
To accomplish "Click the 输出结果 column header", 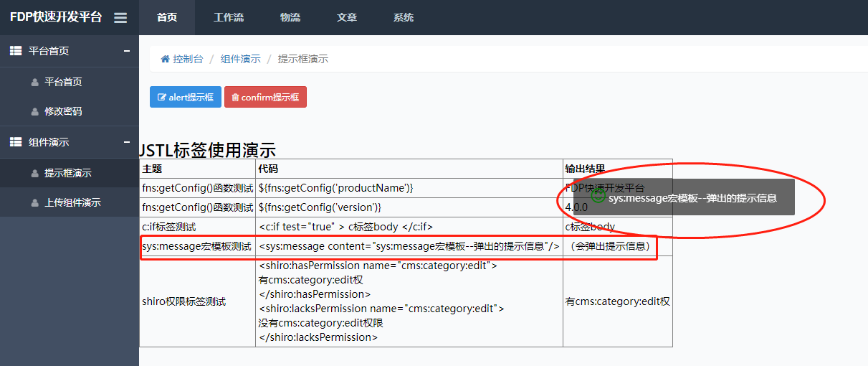I will coord(618,169).
